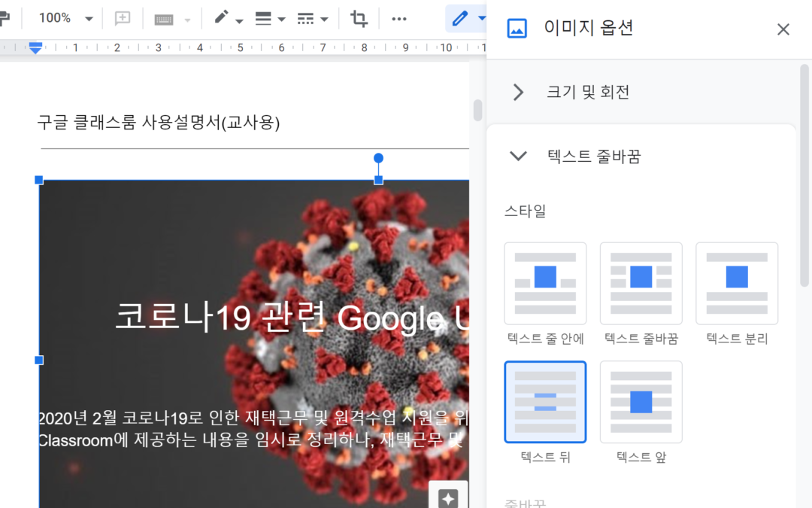Expand the 크기 및 회전 section
Image resolution: width=812 pixels, height=508 pixels.
tap(518, 93)
